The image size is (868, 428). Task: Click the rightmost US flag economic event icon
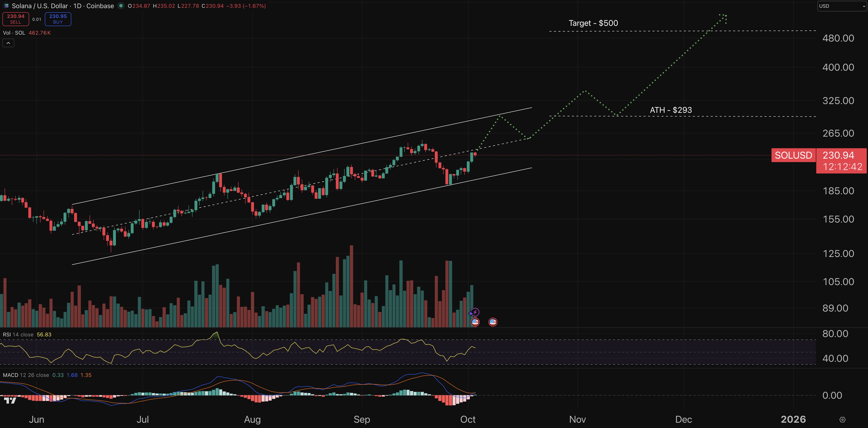tap(493, 322)
